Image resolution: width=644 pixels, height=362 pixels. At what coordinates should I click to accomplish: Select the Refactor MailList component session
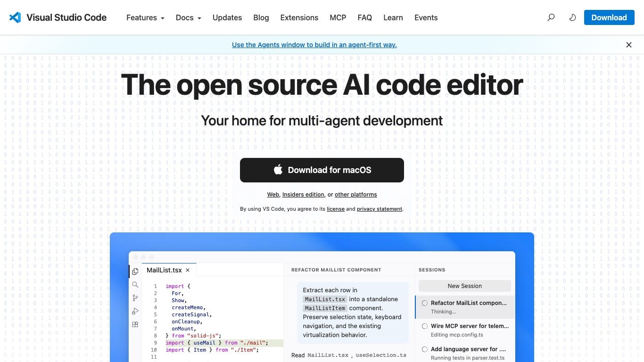point(465,307)
